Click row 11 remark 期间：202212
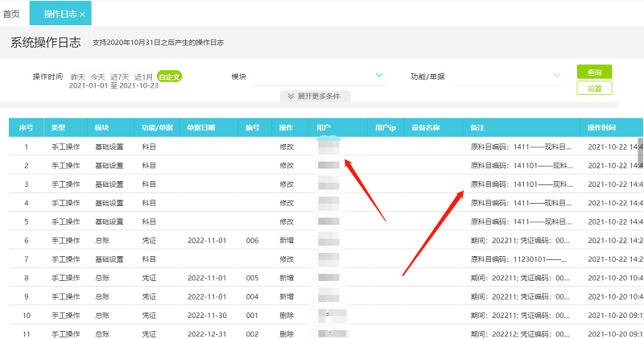 520,334
